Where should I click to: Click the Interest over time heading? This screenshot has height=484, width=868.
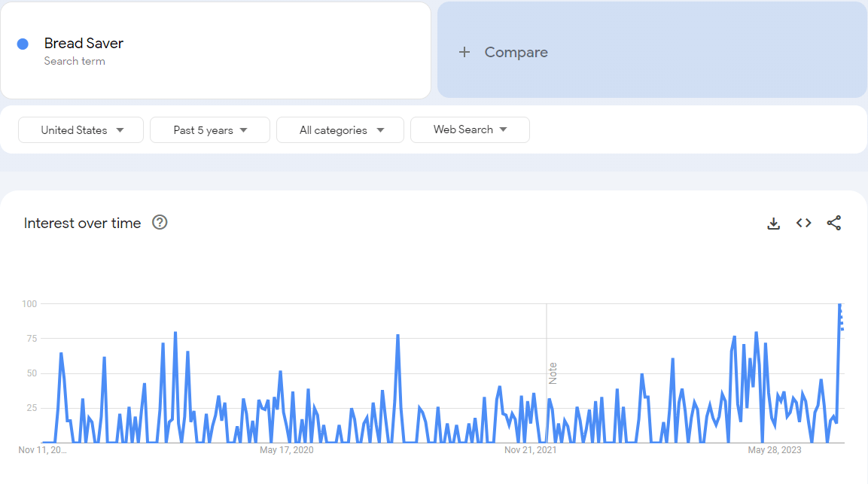82,223
